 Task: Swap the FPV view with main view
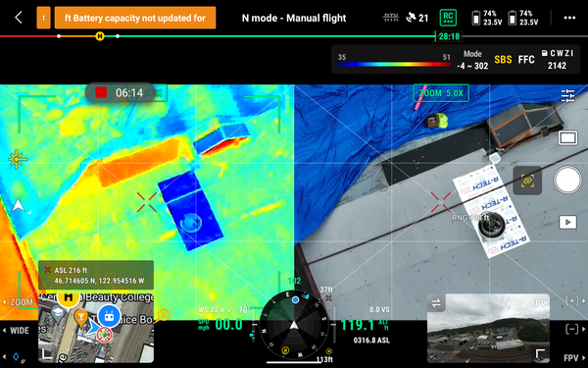click(436, 303)
